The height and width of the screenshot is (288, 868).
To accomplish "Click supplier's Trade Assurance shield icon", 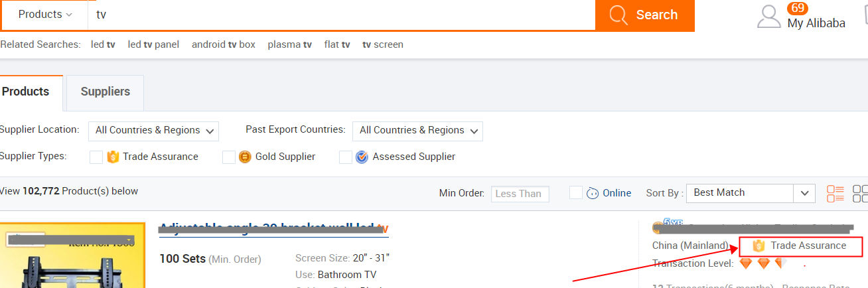I will click(759, 246).
